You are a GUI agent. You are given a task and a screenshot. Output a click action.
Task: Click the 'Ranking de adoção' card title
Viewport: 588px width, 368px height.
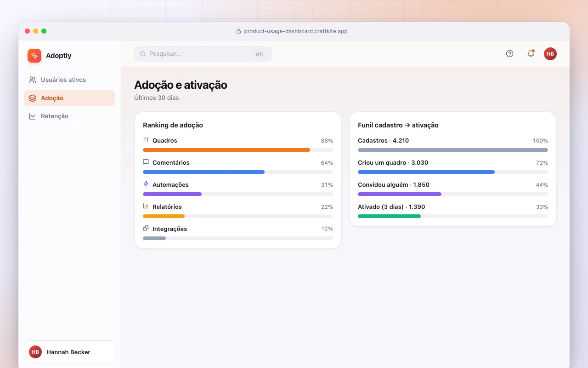[x=173, y=125]
